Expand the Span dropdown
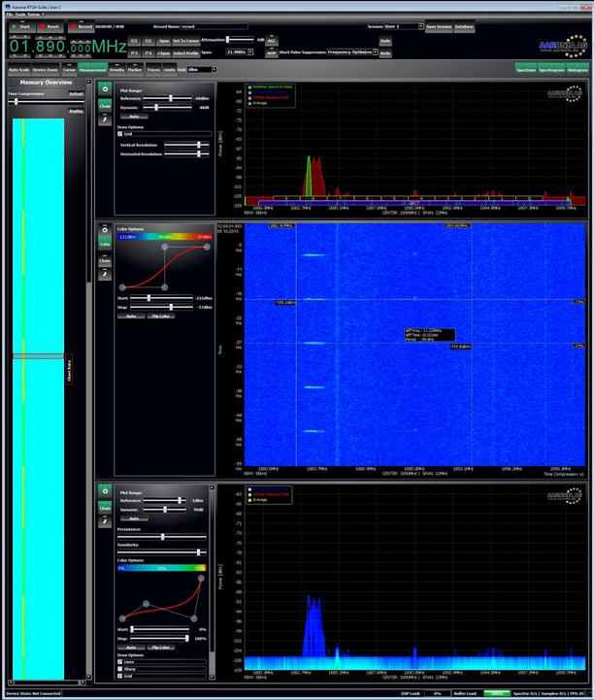The width and height of the screenshot is (594, 700). pos(241,51)
